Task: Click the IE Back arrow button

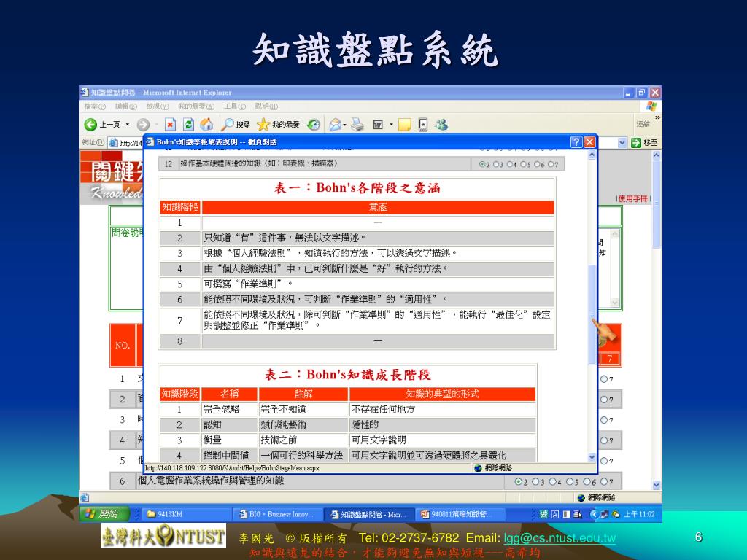Action: coord(90,125)
